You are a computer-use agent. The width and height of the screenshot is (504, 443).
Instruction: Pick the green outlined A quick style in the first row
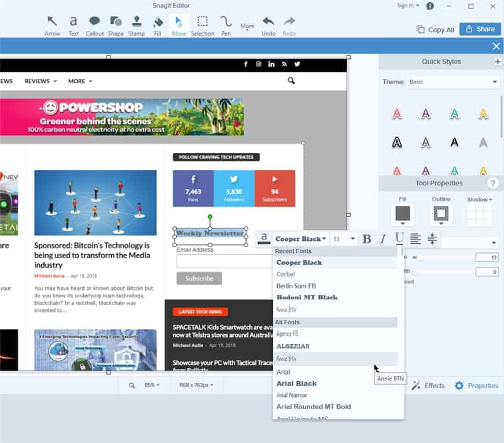click(x=454, y=114)
